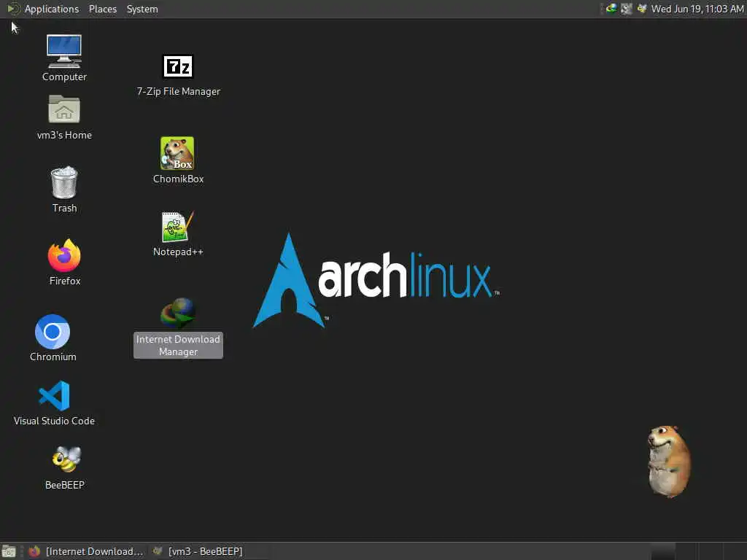Open the System menu
This screenshot has width=747, height=560.
click(142, 9)
